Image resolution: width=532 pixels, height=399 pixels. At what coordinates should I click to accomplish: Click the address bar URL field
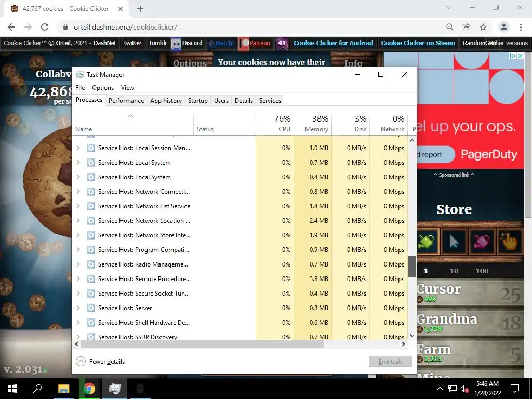[x=251, y=27]
